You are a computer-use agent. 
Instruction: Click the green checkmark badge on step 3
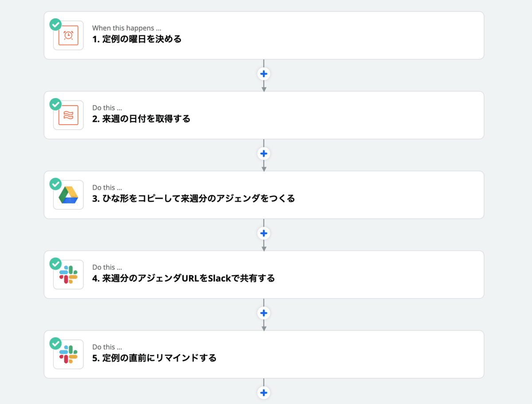pyautogui.click(x=55, y=184)
